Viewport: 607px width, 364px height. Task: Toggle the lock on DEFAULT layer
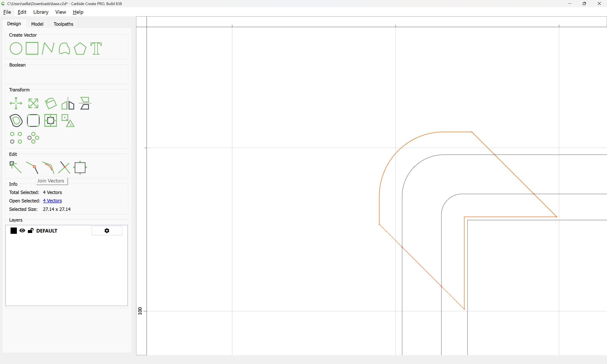pyautogui.click(x=31, y=231)
